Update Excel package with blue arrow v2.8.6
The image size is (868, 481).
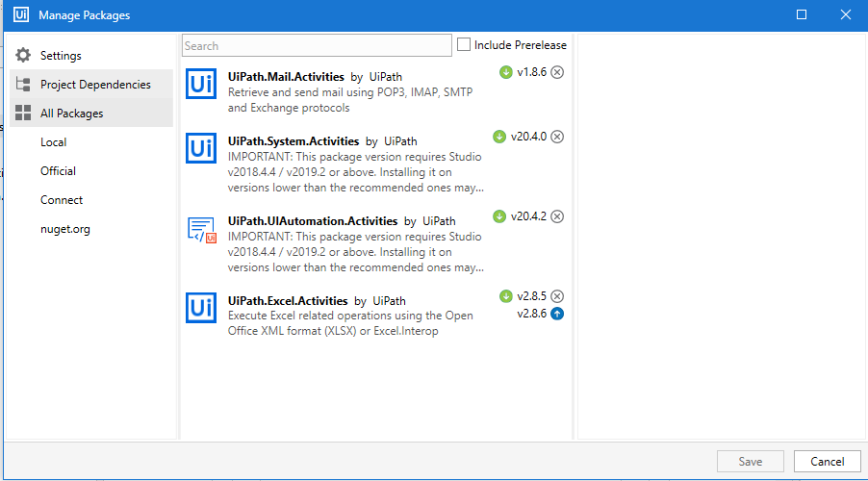pyautogui.click(x=557, y=314)
